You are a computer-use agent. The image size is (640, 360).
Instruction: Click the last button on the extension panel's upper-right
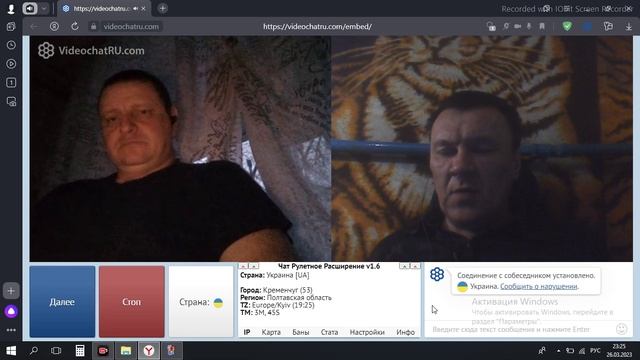pyautogui.click(x=415, y=266)
